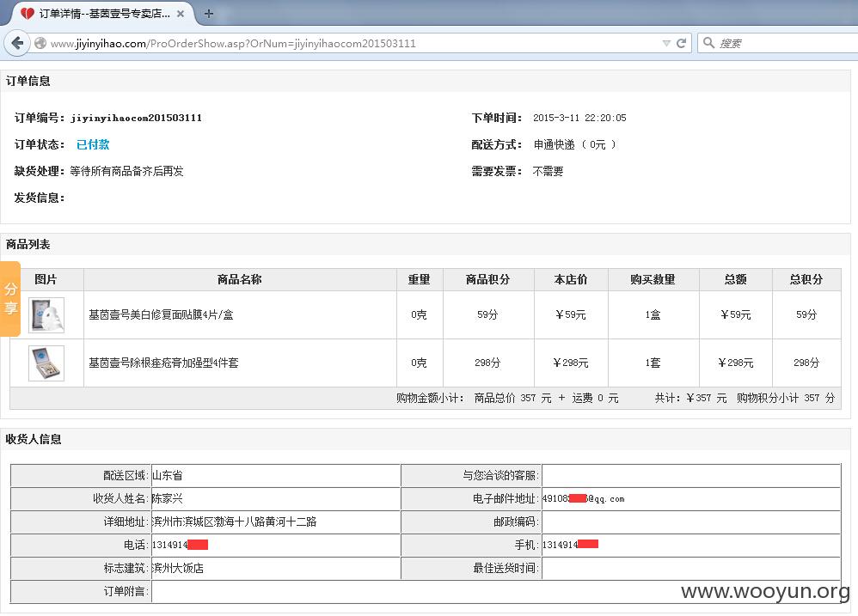Click address 滨州市滨城区渤海十八路黄河十二路

point(234,521)
